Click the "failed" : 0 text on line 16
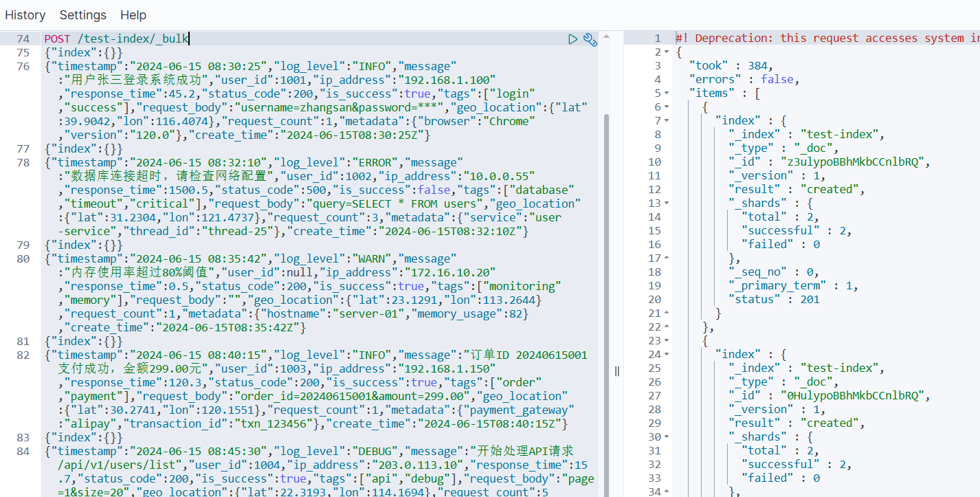 [x=781, y=245]
